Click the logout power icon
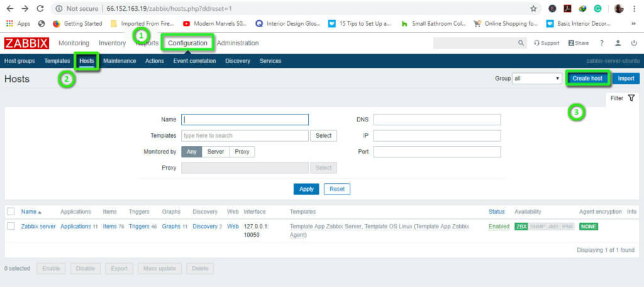This screenshot has width=644, height=287. pyautogui.click(x=633, y=43)
